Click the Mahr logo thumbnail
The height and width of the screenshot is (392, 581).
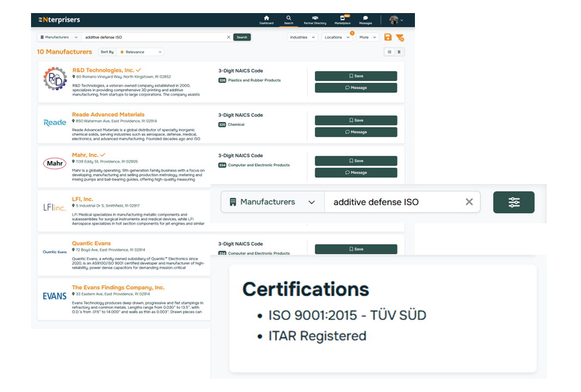(55, 163)
